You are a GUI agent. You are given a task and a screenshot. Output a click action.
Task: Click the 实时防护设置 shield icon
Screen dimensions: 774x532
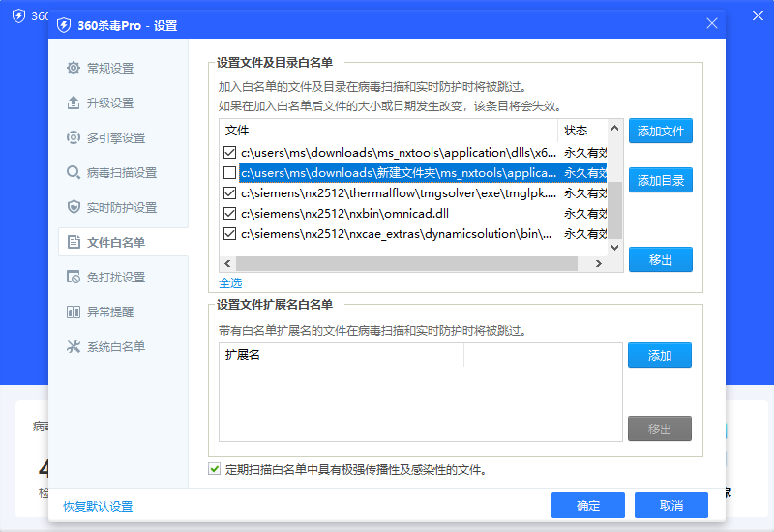pyautogui.click(x=74, y=207)
